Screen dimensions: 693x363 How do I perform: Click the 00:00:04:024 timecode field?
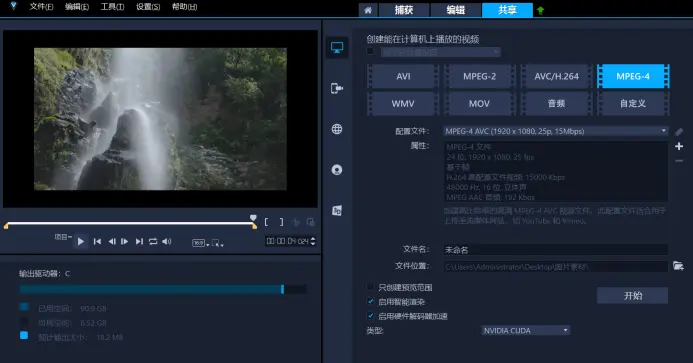pos(287,241)
